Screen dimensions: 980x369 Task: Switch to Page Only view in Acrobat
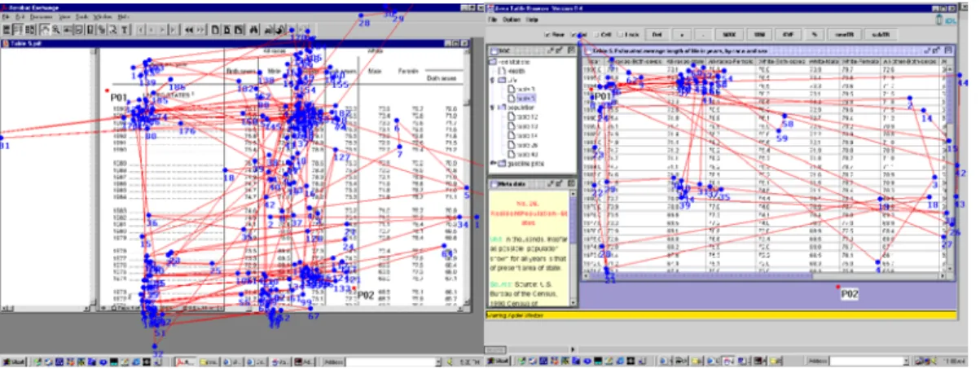7,30
